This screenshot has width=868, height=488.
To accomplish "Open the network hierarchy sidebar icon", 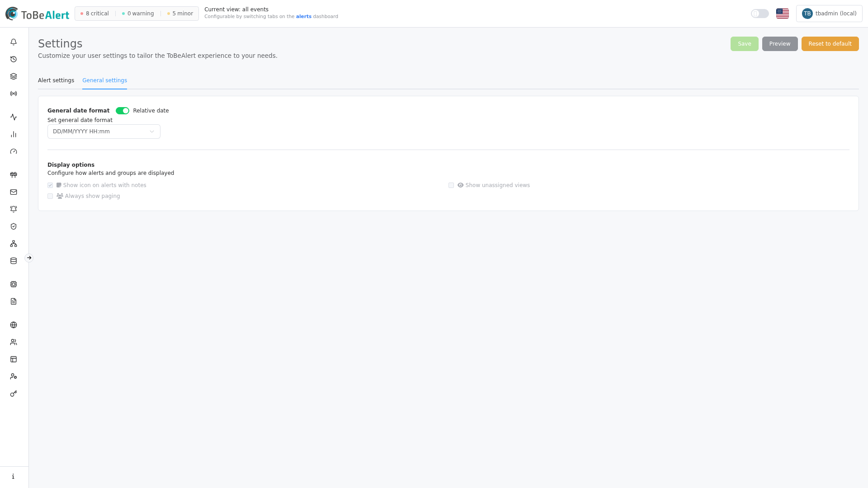I will pyautogui.click(x=14, y=244).
